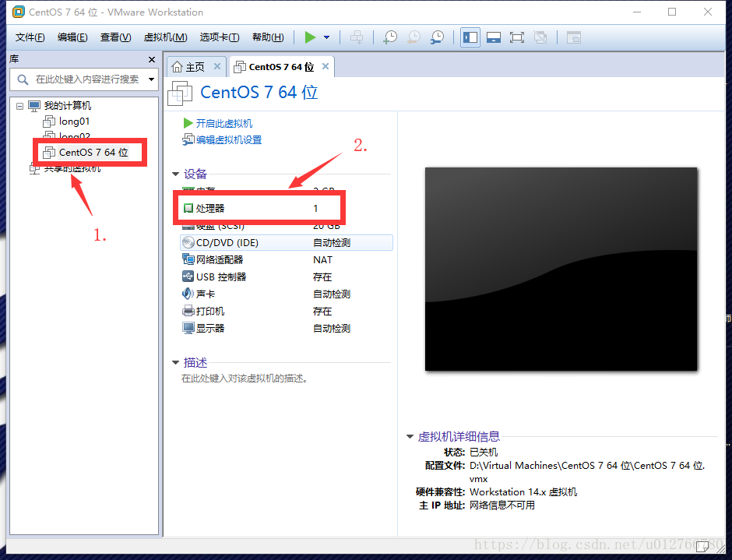Click the library search input field
The image size is (732, 560).
click(87, 79)
